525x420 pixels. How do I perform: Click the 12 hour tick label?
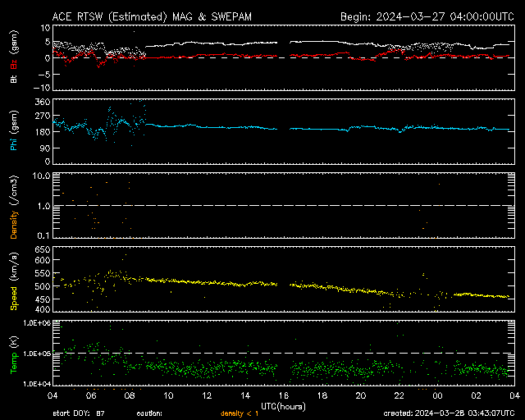point(208,395)
